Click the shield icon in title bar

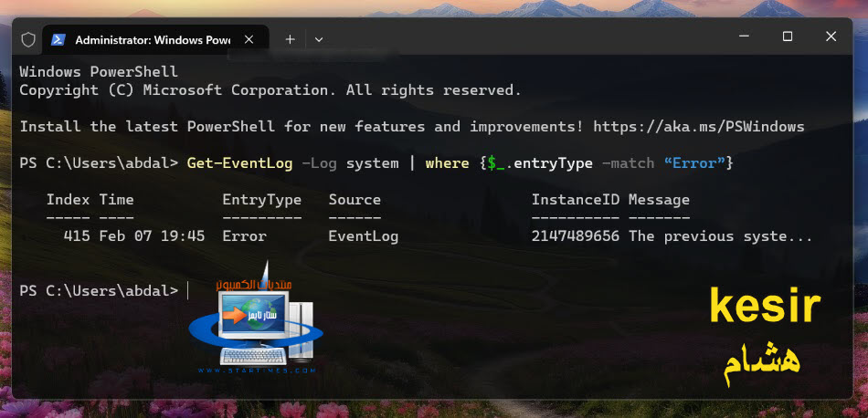point(27,40)
